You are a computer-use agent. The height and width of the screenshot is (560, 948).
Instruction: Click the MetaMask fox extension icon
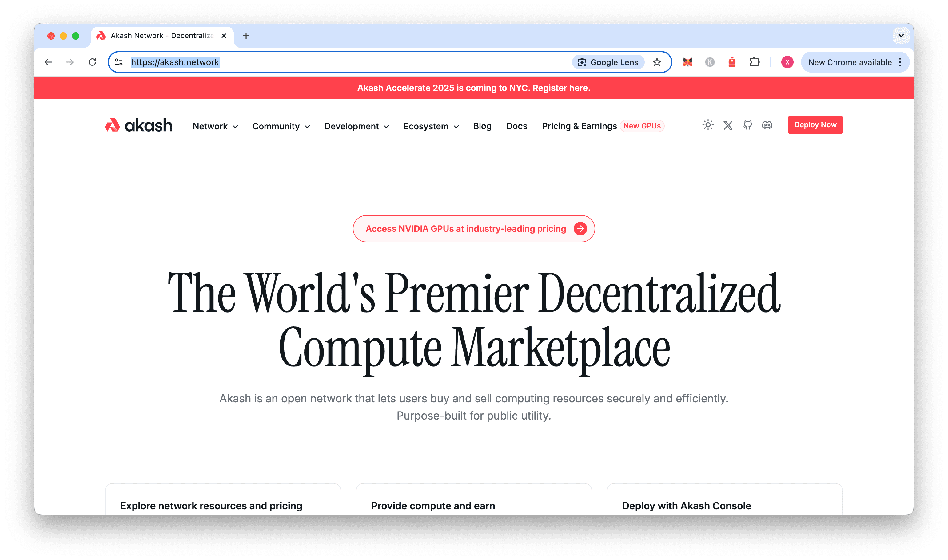(x=687, y=62)
